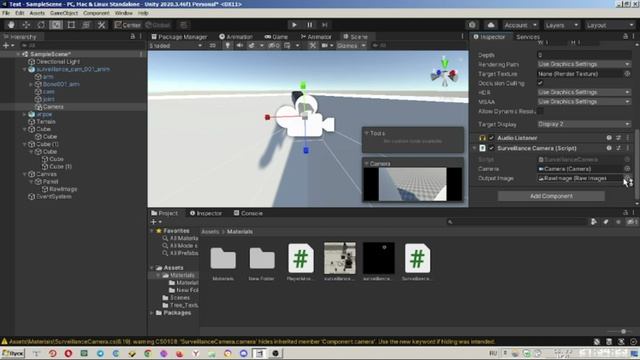Select the Rect tool in the toolbar
Viewport: 640px width, 360px height.
[x=71, y=25]
